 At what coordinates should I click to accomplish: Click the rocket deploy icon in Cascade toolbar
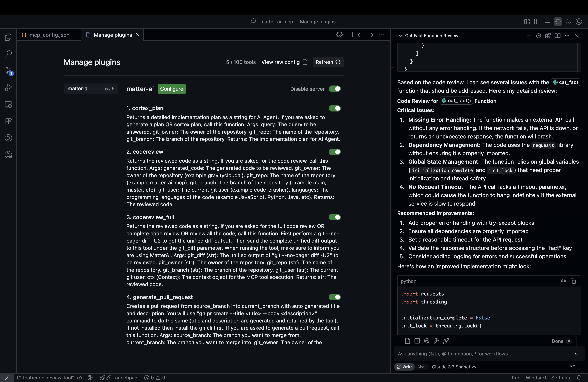[x=446, y=341]
